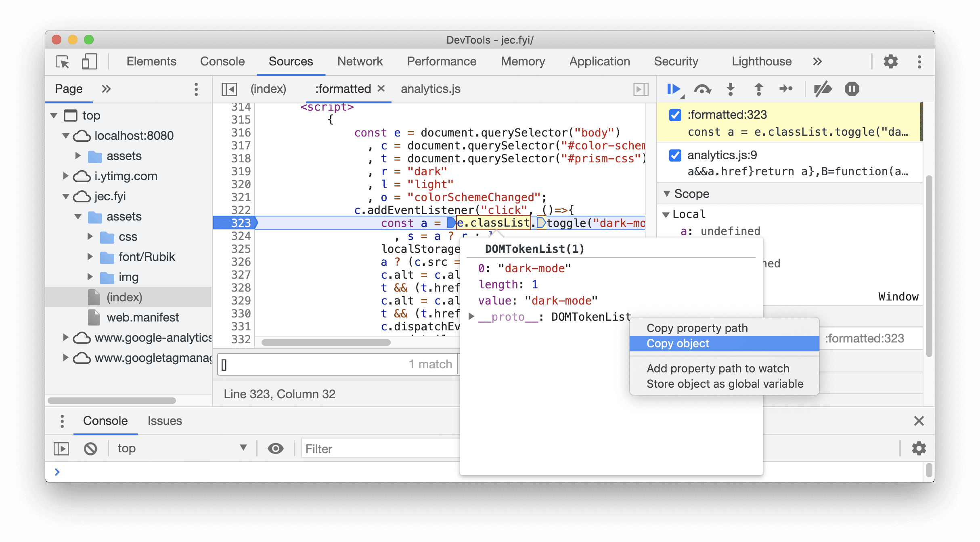The width and height of the screenshot is (980, 542).
Task: Click the Resume script execution icon
Action: click(x=673, y=89)
